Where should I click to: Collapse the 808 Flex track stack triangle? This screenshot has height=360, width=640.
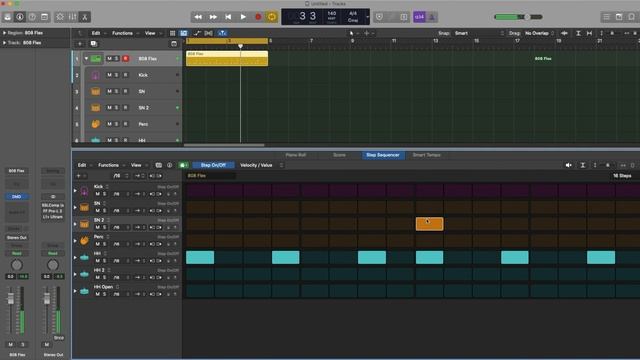(86, 59)
